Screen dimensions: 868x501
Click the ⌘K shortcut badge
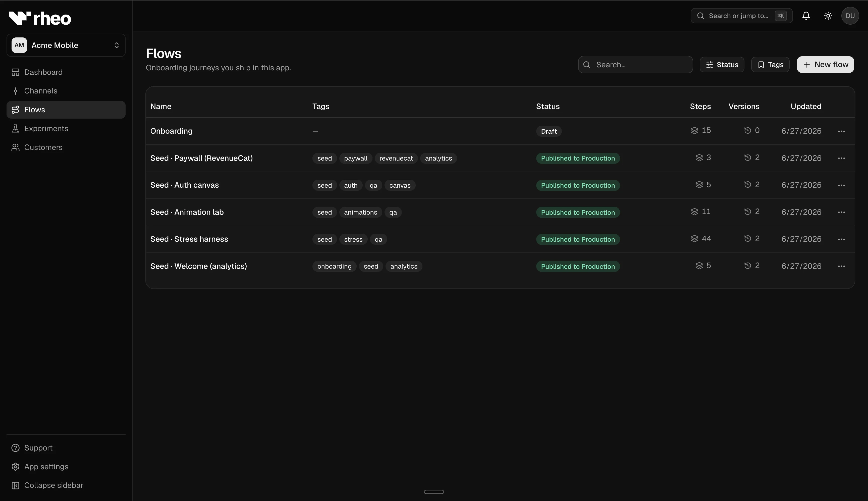click(x=781, y=16)
